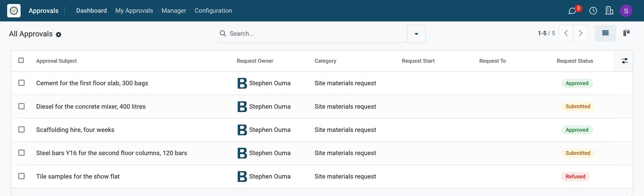Open the optional columns settings icon

(x=624, y=61)
